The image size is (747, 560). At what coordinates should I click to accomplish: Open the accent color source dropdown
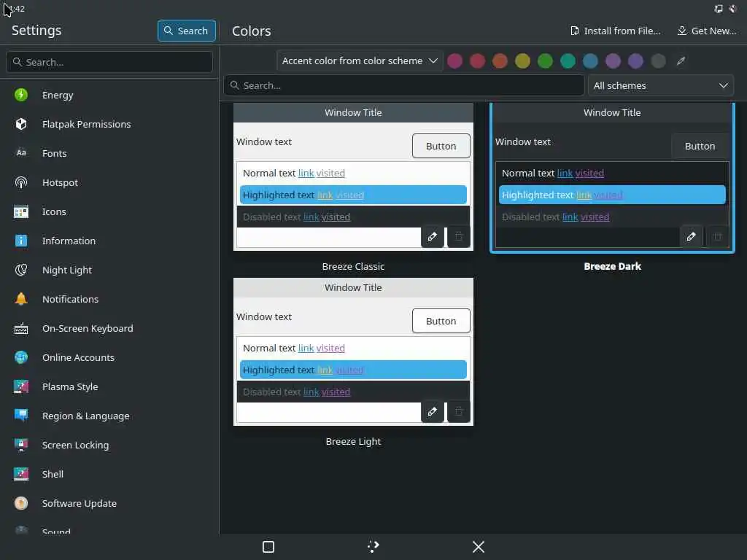(x=360, y=61)
